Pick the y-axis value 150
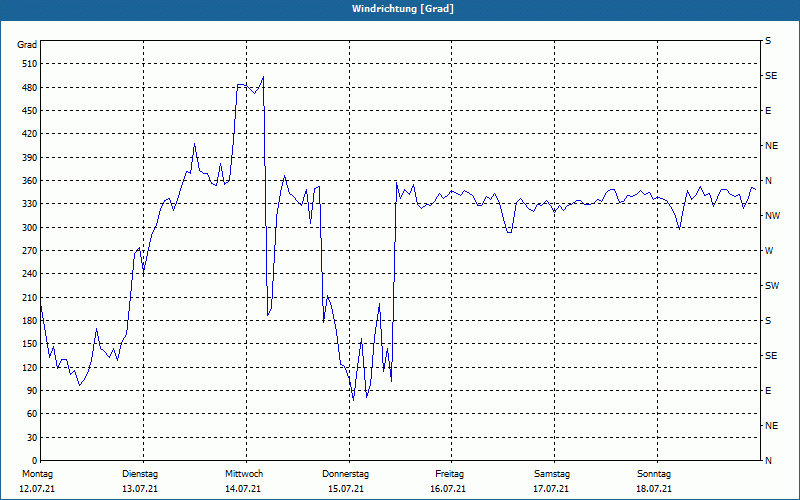This screenshot has width=800, height=500. (30, 344)
